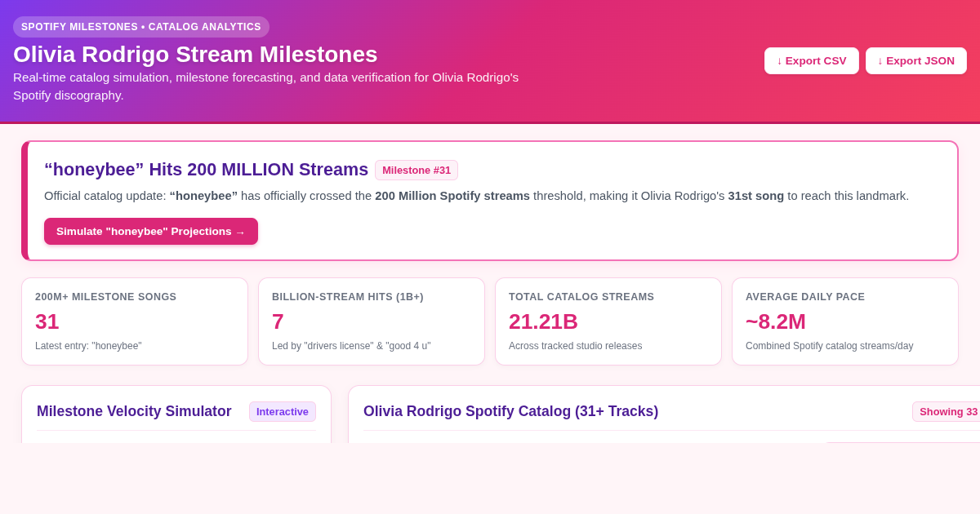980x514 pixels.
Task: Click the Milestone Velocity Simulator heading
Action: (134, 411)
